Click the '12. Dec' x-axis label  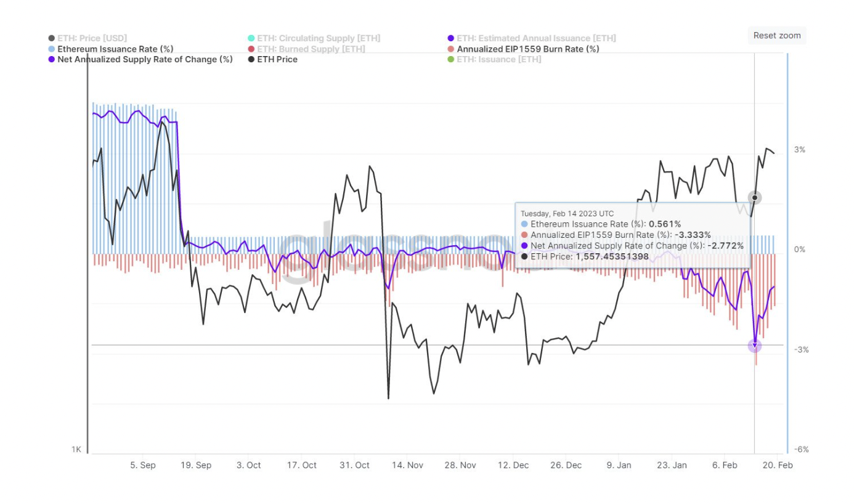513,465
